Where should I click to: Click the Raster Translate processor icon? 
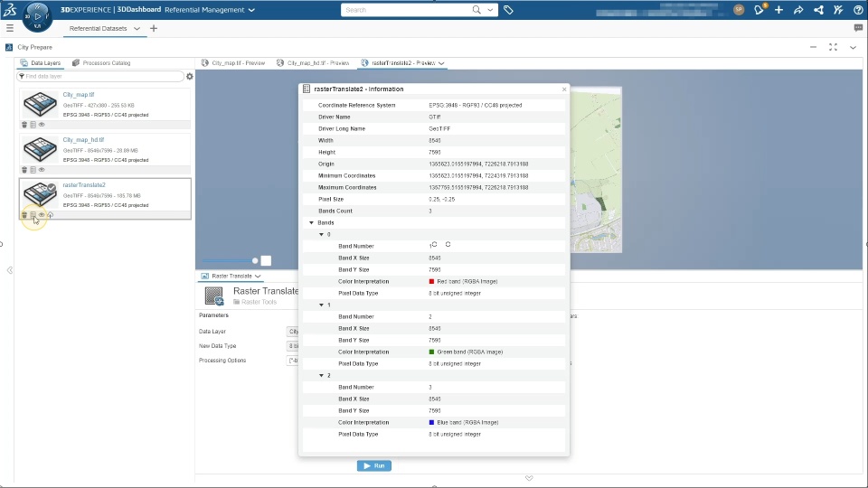click(213, 296)
